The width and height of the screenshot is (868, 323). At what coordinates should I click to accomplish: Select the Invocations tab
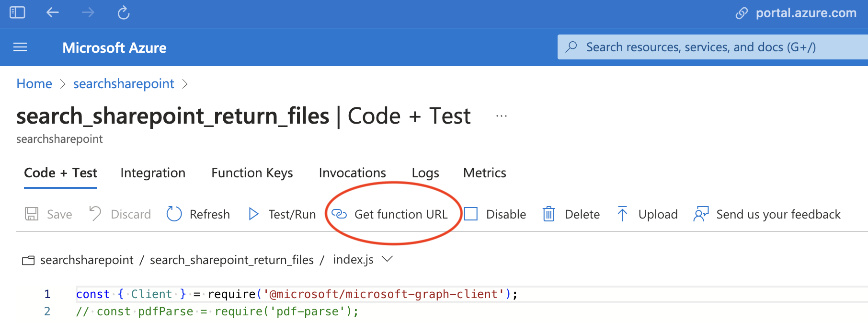click(x=352, y=173)
